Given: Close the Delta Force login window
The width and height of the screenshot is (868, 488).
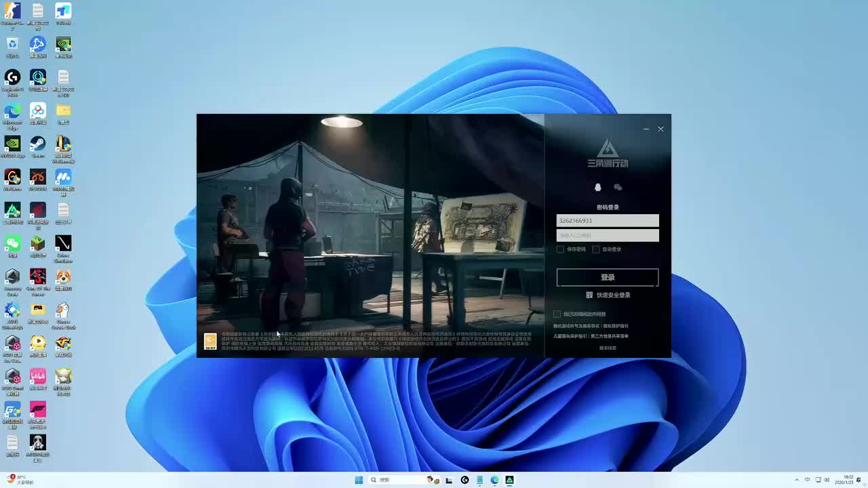Looking at the screenshot, I should point(660,129).
